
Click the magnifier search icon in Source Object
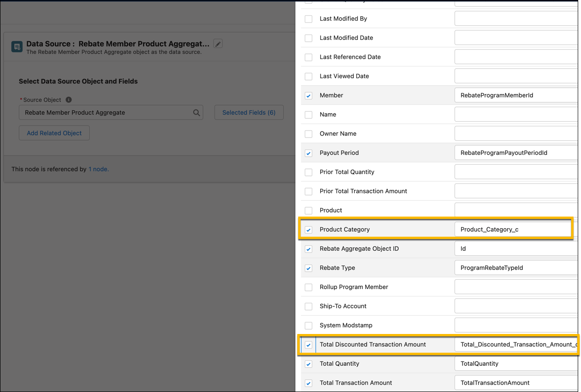pyautogui.click(x=196, y=112)
